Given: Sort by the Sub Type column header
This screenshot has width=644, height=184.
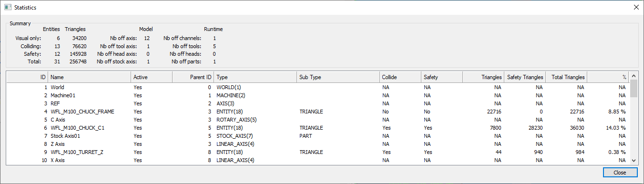Looking at the screenshot, I should [x=338, y=77].
